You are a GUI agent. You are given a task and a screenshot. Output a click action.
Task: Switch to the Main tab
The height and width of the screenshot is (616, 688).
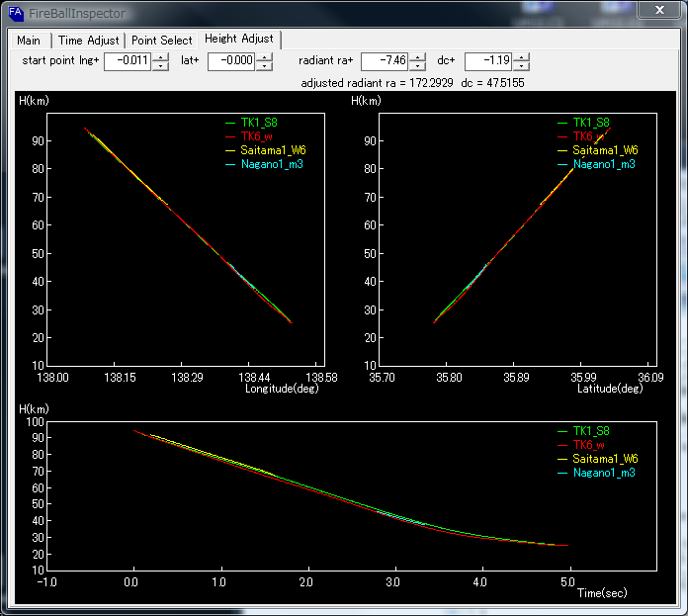29,41
